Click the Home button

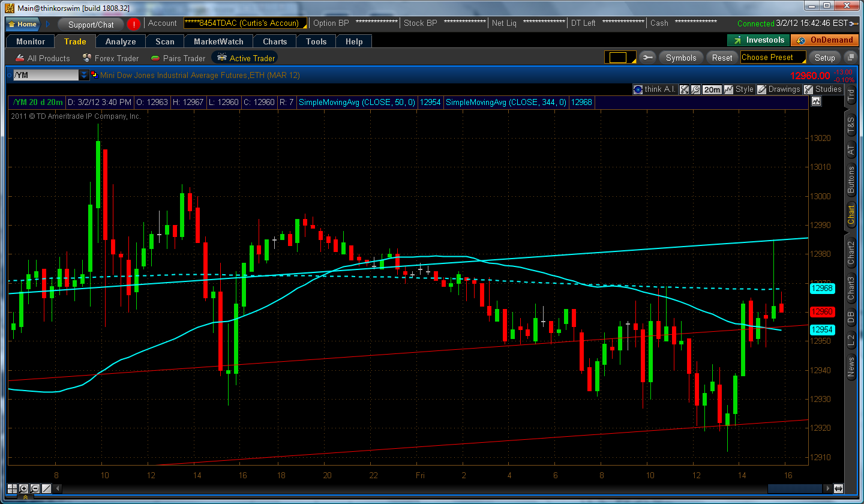point(23,24)
